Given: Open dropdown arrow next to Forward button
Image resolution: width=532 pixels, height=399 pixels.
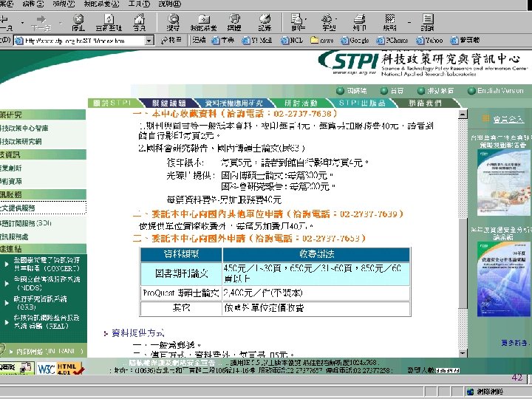Looking at the screenshot, I should 61,23.
